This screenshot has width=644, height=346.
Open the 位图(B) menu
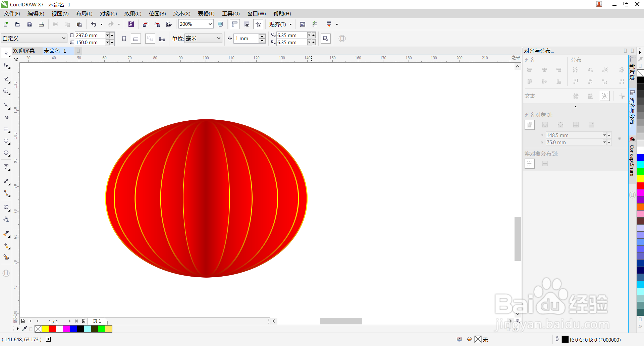coord(157,13)
